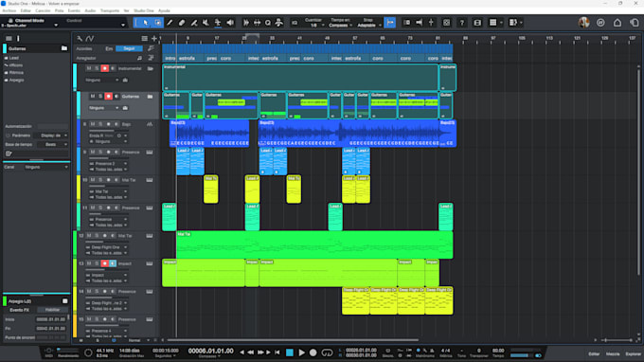Solo the Guitarras track
This screenshot has width=644, height=362.
tap(100, 96)
